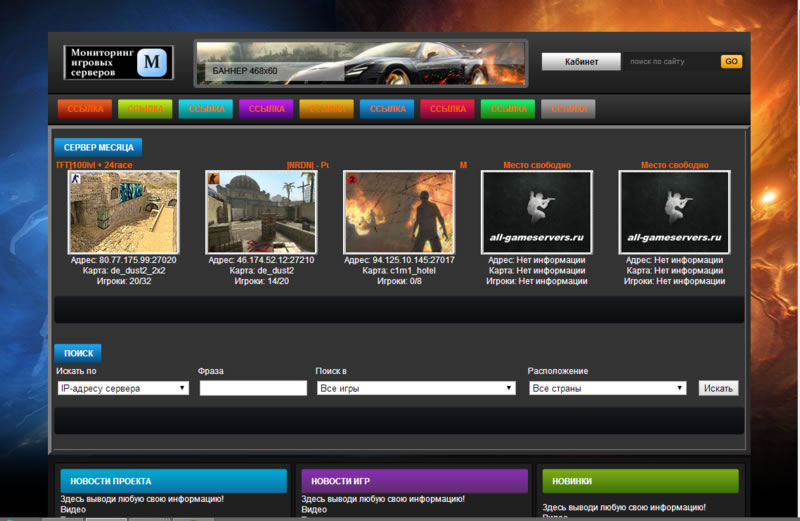Click the Left 4 Dead icon on c1m1_hotel thumbnail
The height and width of the screenshot is (521, 800).
(x=351, y=179)
